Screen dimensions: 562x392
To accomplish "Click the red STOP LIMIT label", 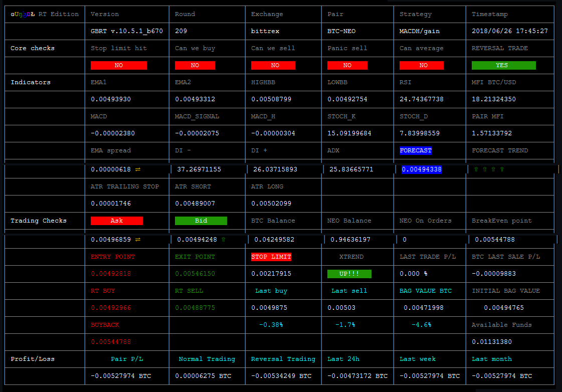I will click(x=271, y=257).
